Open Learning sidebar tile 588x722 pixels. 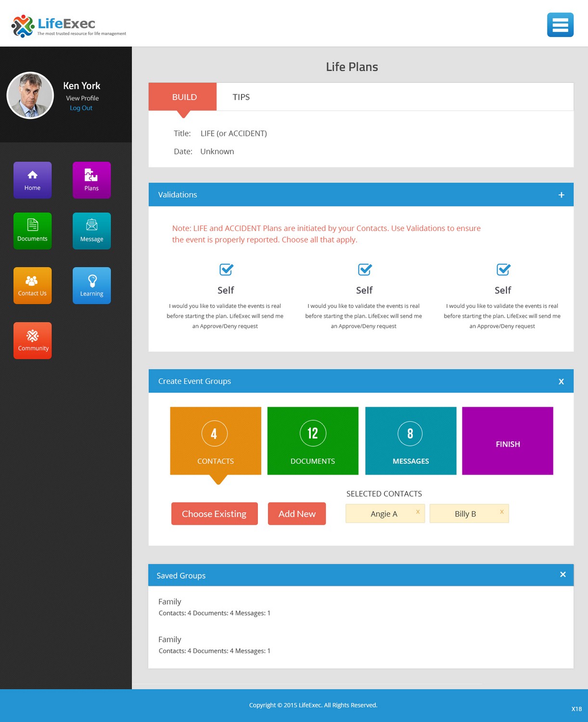click(91, 285)
